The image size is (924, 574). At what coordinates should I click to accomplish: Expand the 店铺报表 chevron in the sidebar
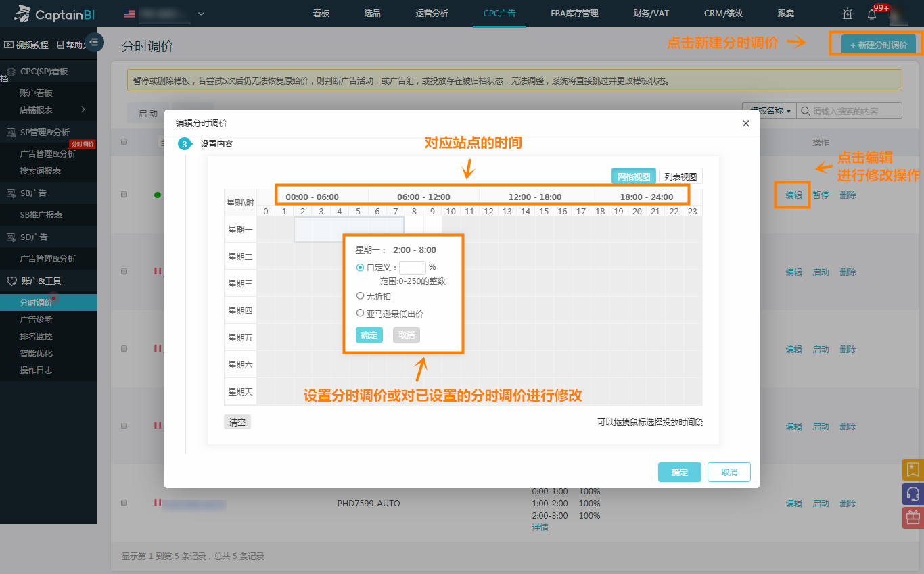click(x=83, y=110)
